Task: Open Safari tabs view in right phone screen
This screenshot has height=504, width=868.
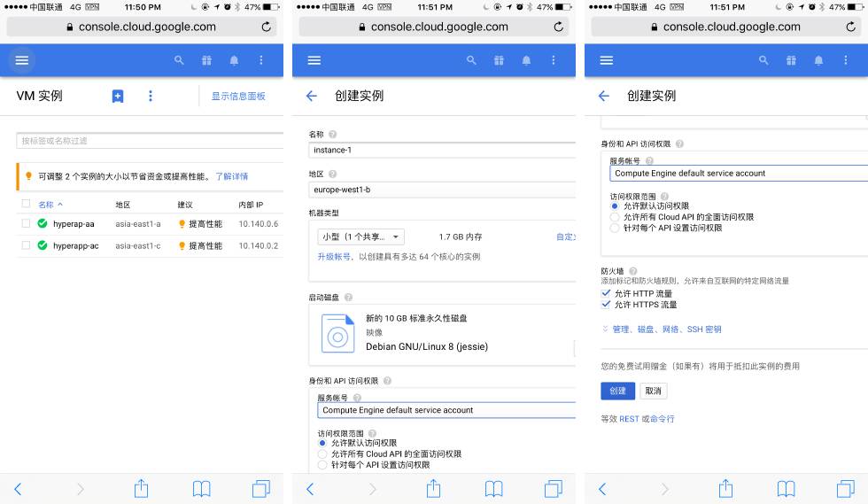Action: coord(846,488)
